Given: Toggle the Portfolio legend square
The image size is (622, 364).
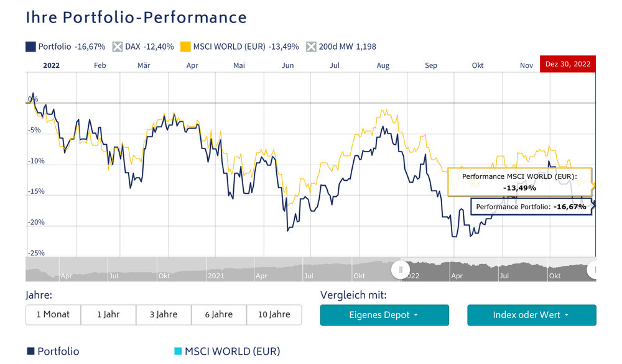Looking at the screenshot, I should (30, 47).
